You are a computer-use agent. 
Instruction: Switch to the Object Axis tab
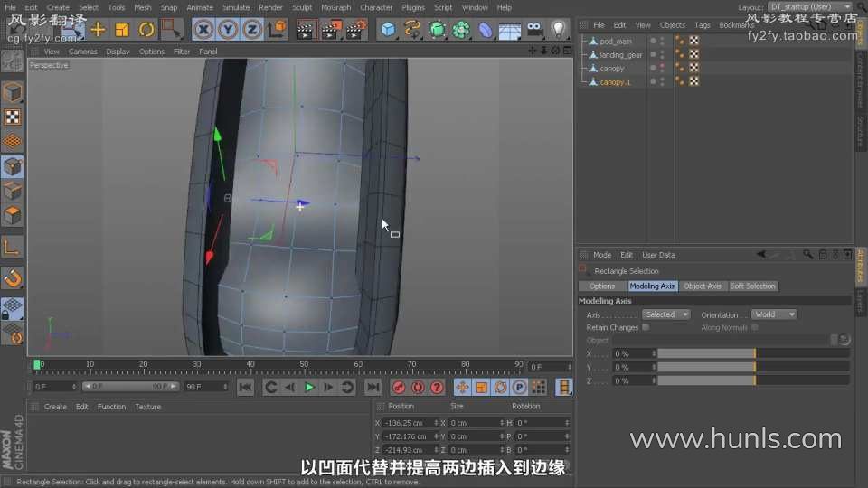click(702, 286)
